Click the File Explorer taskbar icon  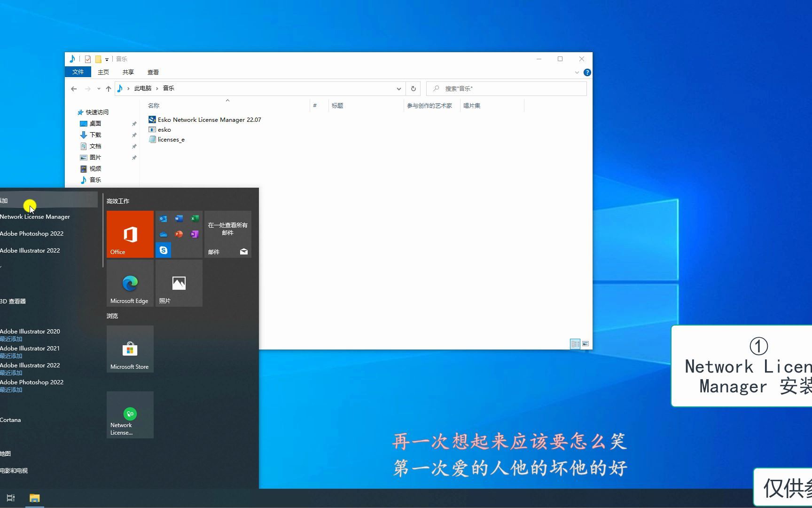click(35, 498)
